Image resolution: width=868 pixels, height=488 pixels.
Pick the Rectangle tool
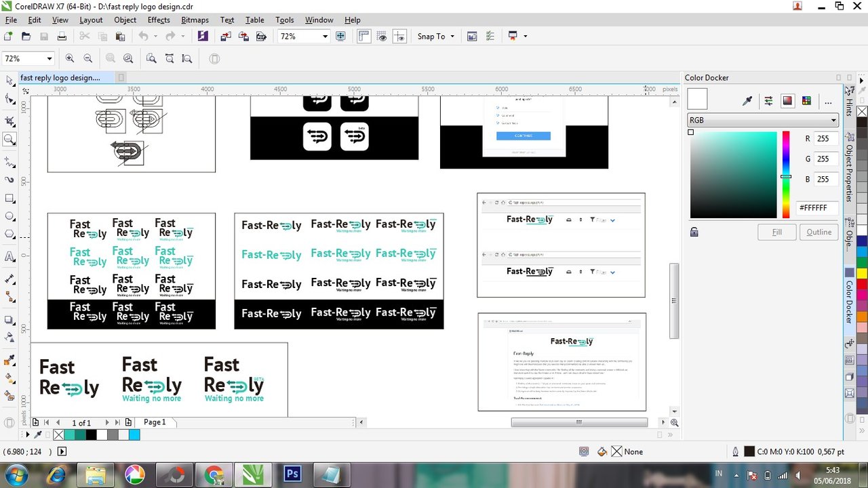(9, 199)
